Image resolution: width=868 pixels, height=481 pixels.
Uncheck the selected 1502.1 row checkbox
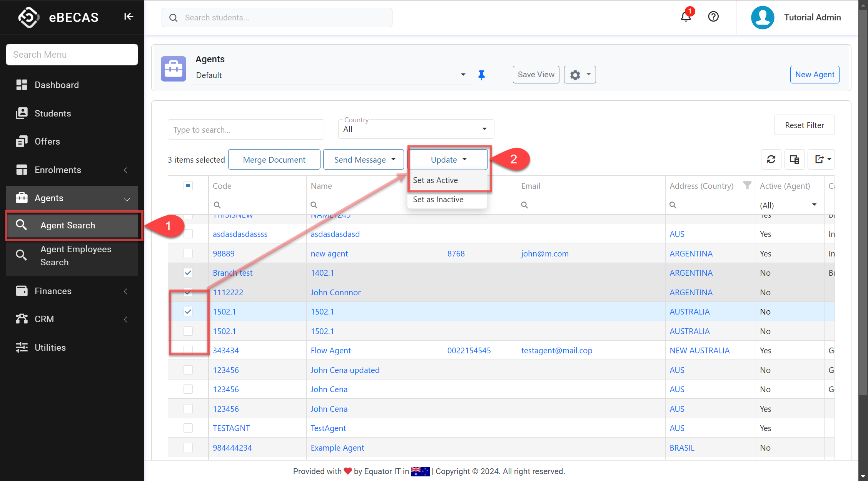188,311
